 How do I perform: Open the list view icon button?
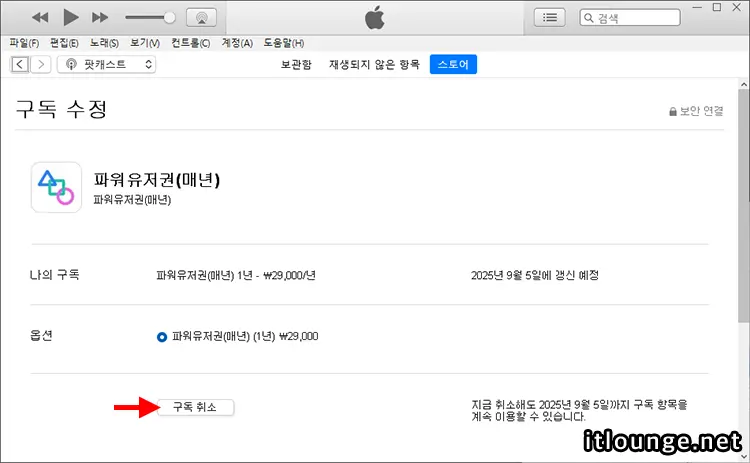(x=549, y=17)
